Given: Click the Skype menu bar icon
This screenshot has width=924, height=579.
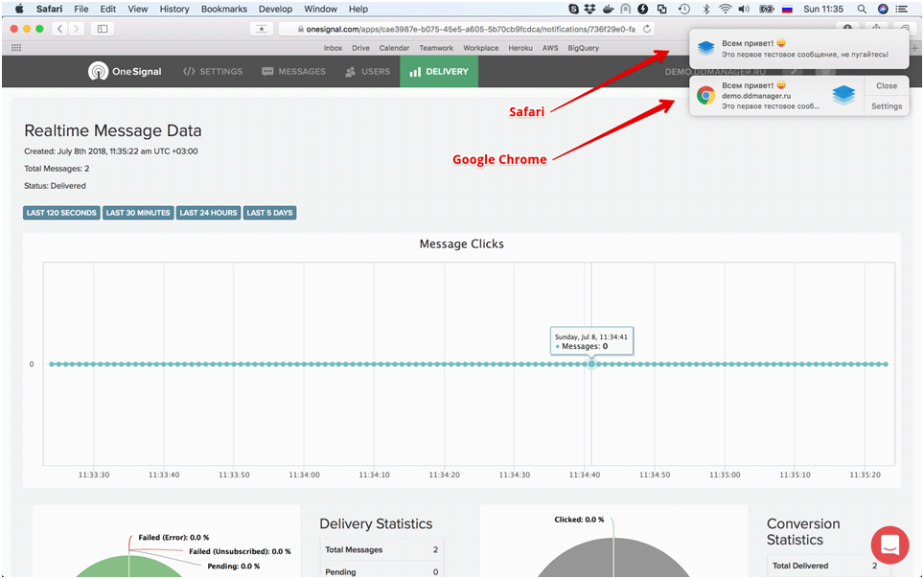Looking at the screenshot, I should tap(573, 9).
